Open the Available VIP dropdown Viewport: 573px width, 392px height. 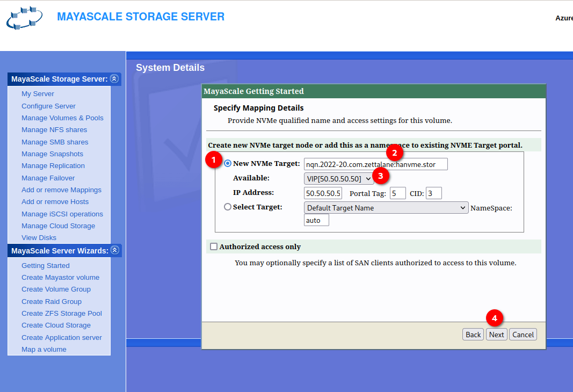point(338,178)
